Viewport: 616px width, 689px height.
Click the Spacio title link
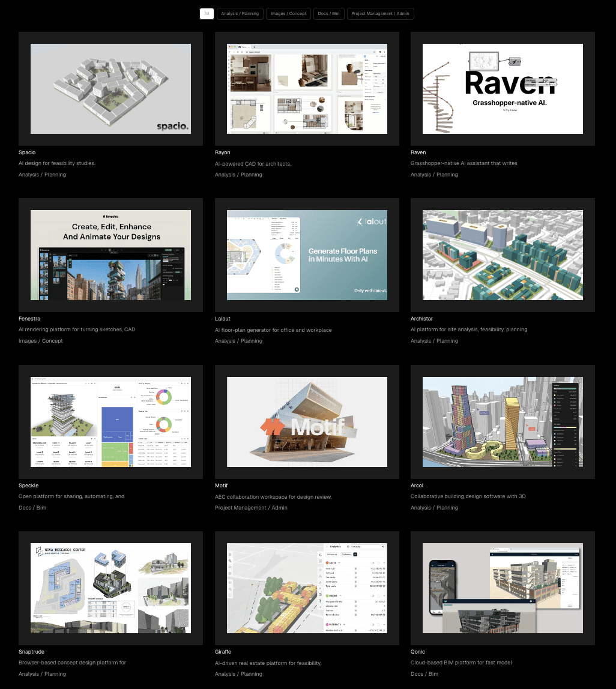tap(27, 152)
